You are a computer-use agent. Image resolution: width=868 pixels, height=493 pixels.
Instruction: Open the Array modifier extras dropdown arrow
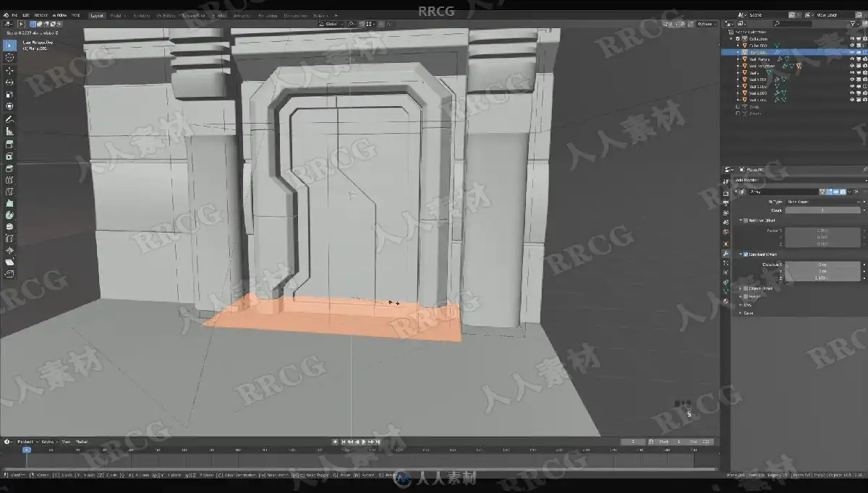(848, 192)
